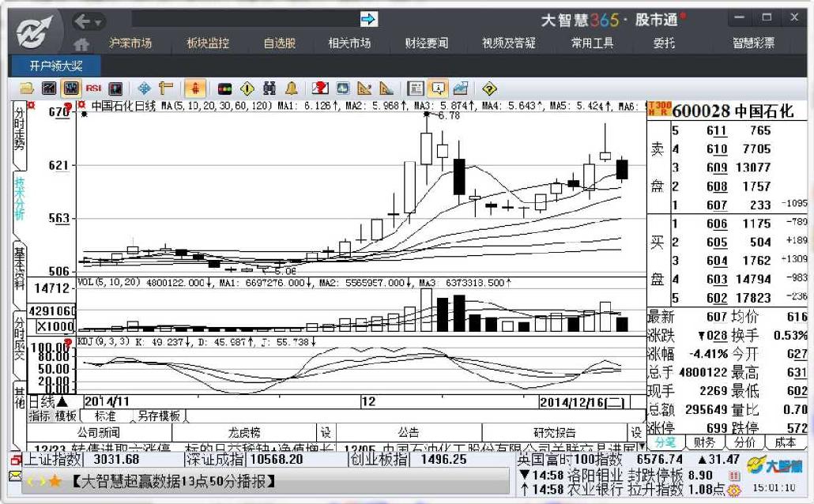This screenshot has width=814, height=504.
Task: Open 板块监控 menu
Action: coord(208,43)
